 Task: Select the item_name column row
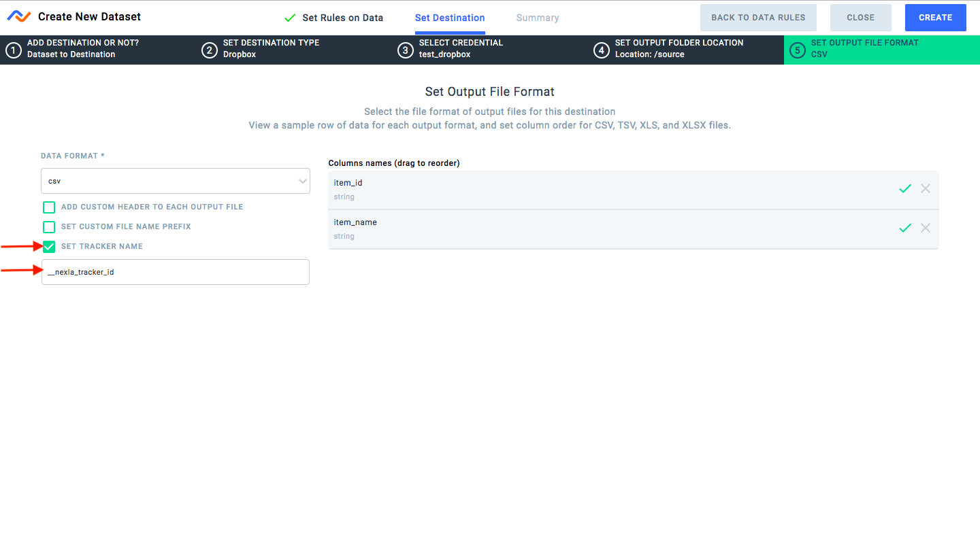pyautogui.click(x=633, y=229)
